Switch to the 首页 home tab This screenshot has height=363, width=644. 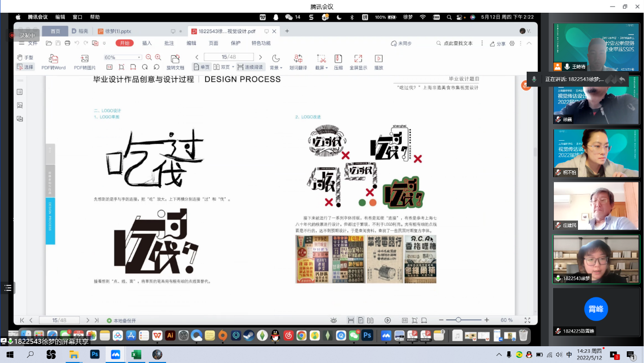[55, 31]
